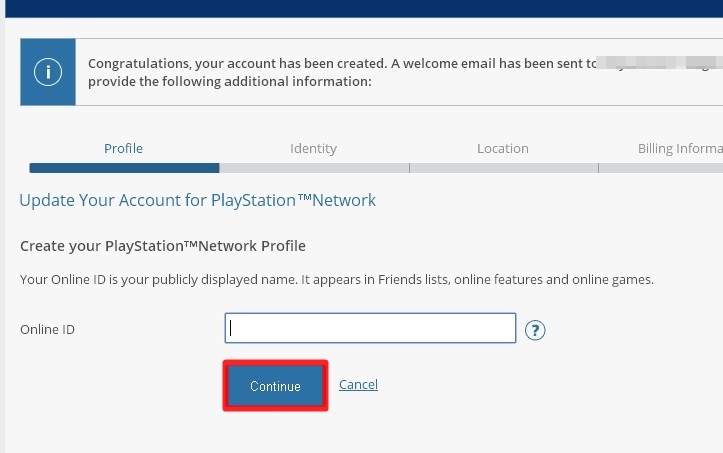Click the info icon in the notification banner
The height and width of the screenshot is (453, 723).
pos(47,72)
